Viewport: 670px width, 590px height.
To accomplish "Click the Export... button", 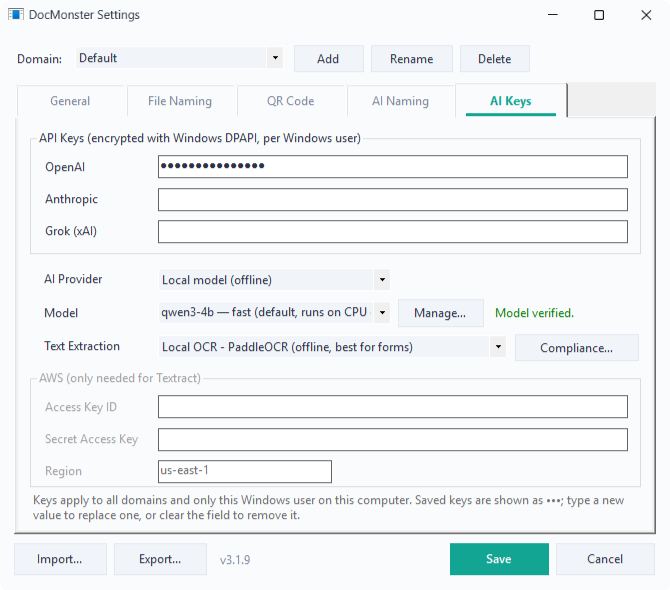I will pyautogui.click(x=160, y=559).
